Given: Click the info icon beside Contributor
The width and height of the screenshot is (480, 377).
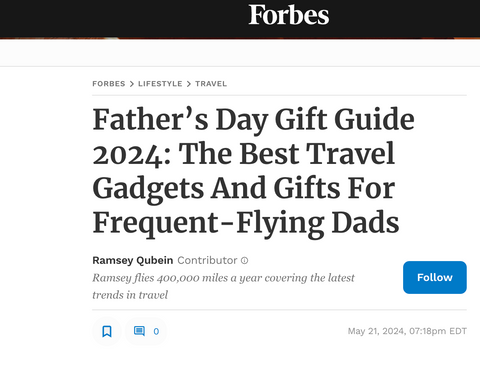Looking at the screenshot, I should coord(245,260).
